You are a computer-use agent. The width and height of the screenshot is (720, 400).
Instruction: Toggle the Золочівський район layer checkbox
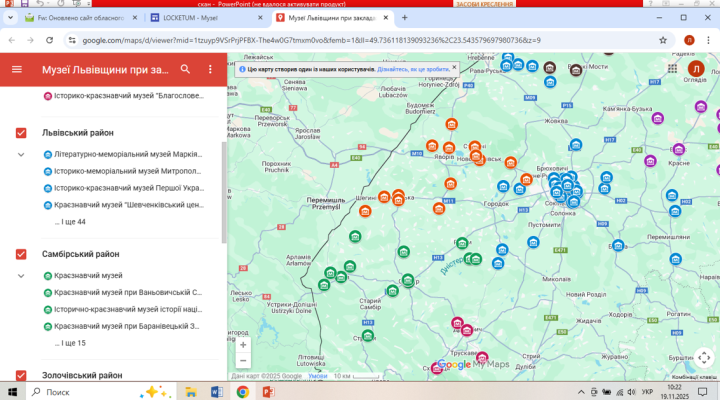(x=21, y=375)
